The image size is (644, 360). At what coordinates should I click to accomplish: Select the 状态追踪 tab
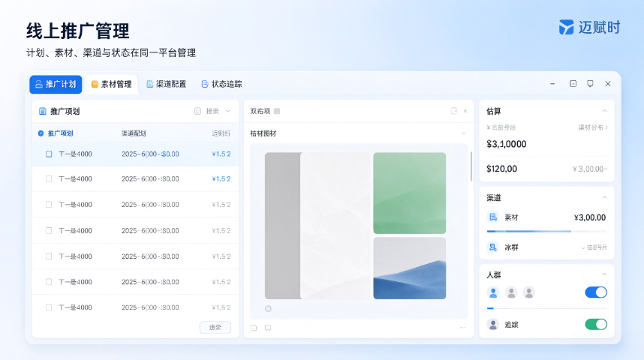[x=221, y=84]
